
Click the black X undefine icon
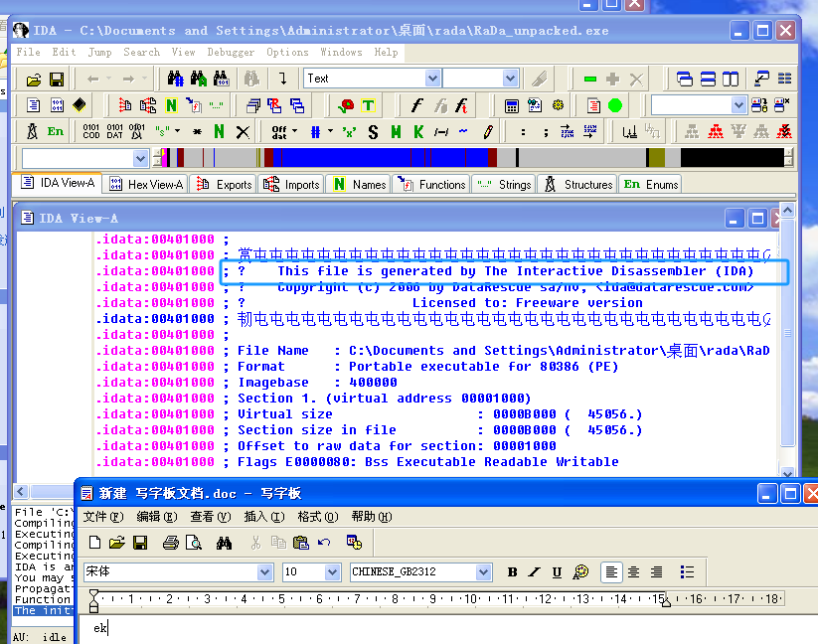(243, 132)
